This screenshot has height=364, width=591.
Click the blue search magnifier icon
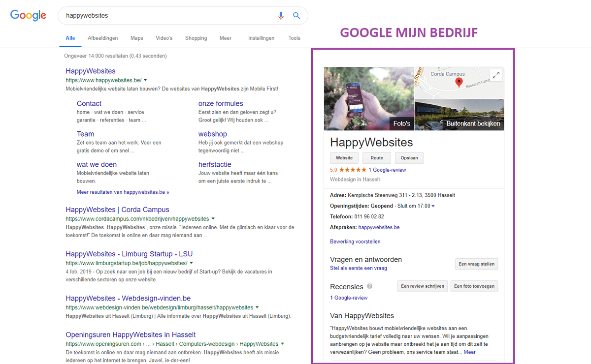[x=296, y=15]
